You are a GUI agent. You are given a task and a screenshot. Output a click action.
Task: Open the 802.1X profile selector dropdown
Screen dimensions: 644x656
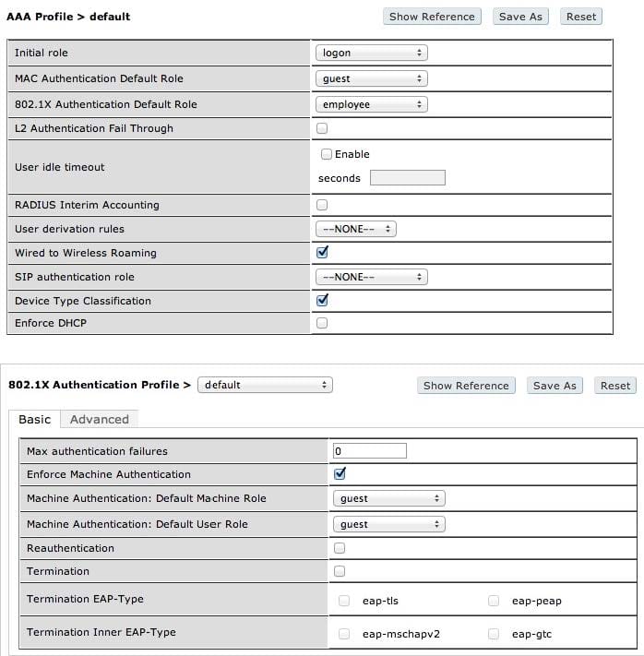coord(265,385)
